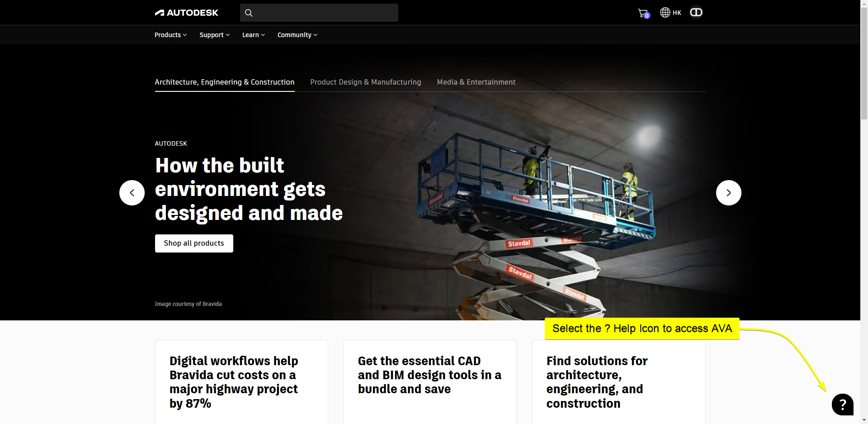Select Architecture, Engineering & Construction tab
This screenshot has height=424, width=868.
tap(225, 82)
